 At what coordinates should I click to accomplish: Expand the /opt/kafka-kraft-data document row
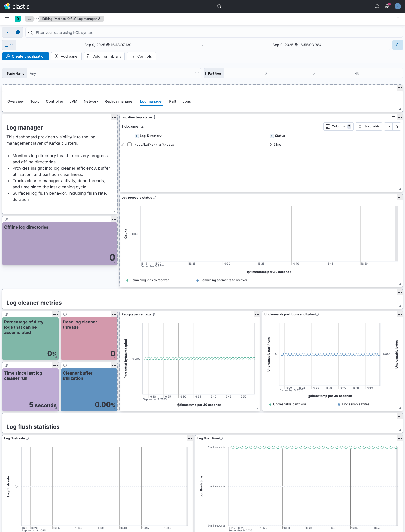point(123,144)
